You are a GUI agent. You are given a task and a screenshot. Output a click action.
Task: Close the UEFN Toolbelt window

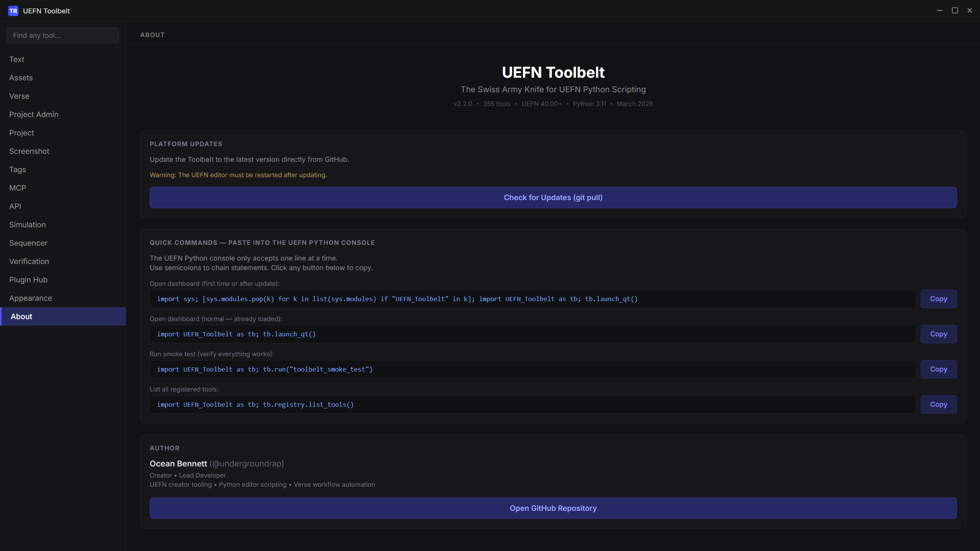pyautogui.click(x=970, y=11)
